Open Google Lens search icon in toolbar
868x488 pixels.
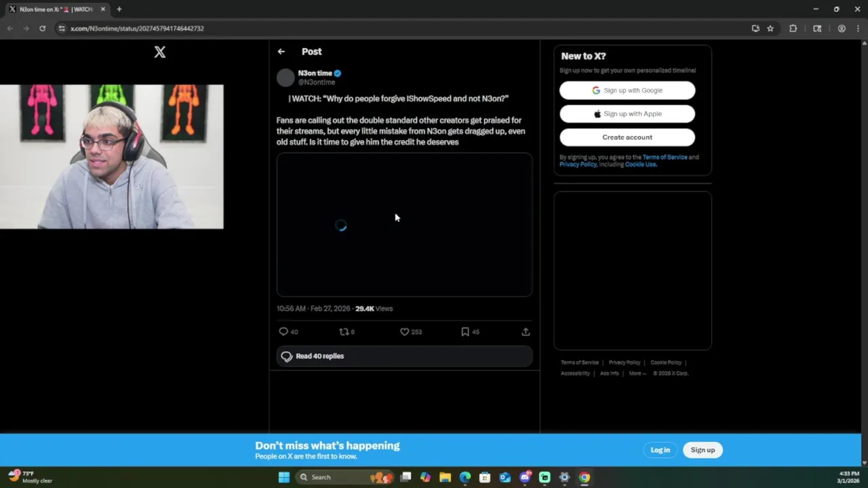point(817,28)
